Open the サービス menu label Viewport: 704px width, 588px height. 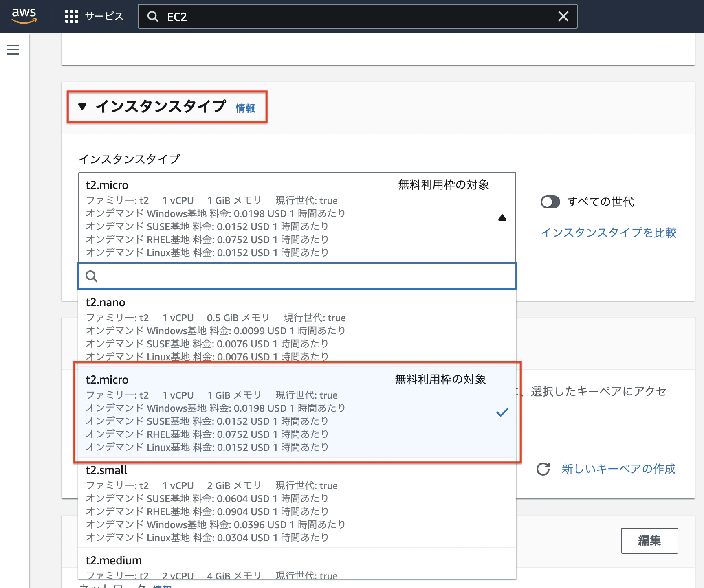[104, 16]
